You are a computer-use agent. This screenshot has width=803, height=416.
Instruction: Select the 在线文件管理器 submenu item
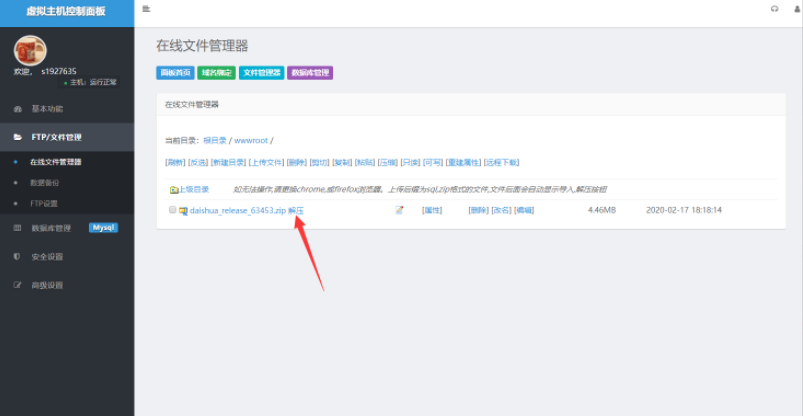(55, 162)
